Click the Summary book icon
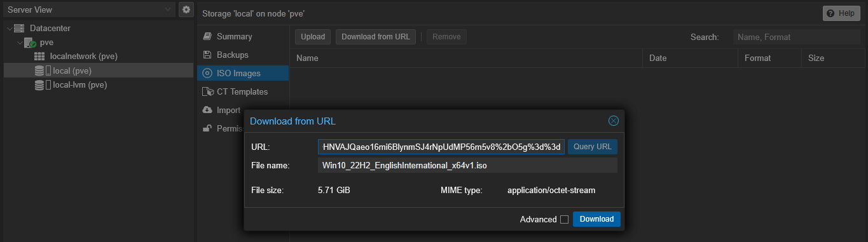868x242 pixels. (x=207, y=37)
